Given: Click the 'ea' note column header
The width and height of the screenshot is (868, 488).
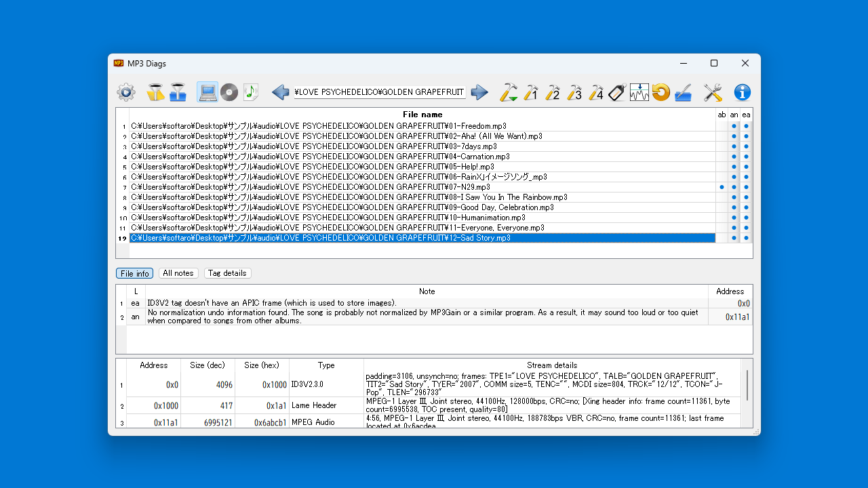Looking at the screenshot, I should pos(746,115).
